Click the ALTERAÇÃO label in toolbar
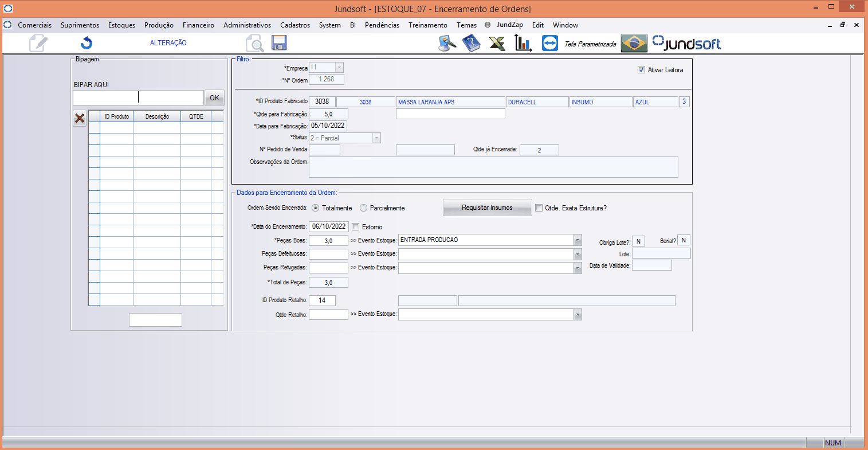The image size is (868, 450). tap(168, 43)
